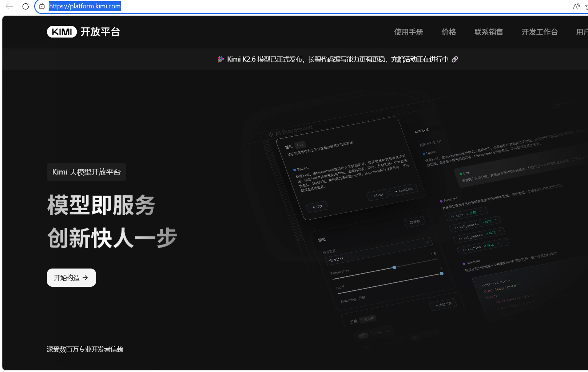588x372 pixels.
Task: Click the KIMI logo
Action: [62, 32]
